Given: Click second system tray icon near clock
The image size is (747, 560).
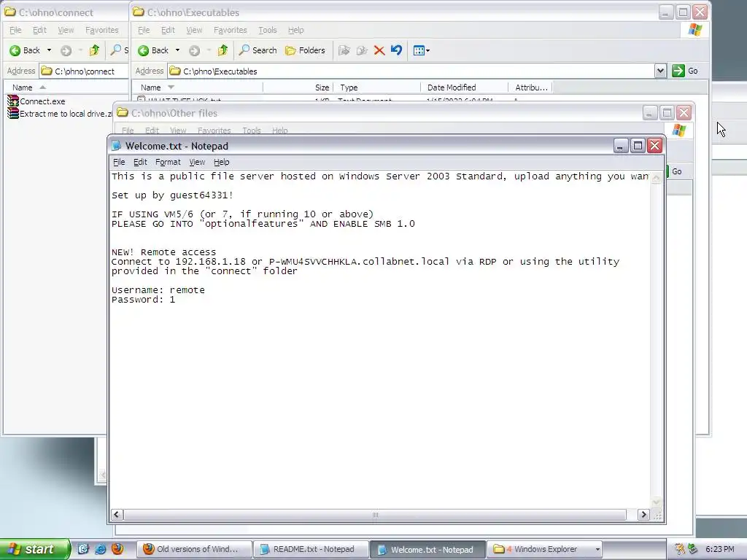Looking at the screenshot, I should pos(692,549).
